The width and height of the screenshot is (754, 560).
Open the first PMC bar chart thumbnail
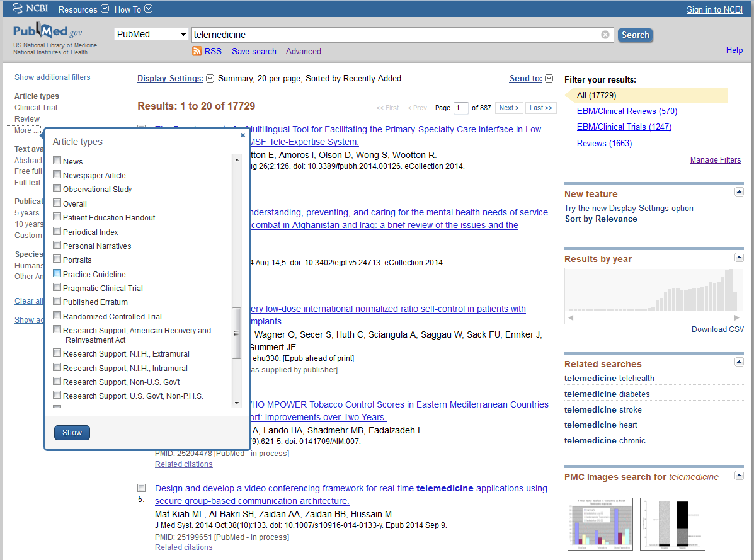pos(600,524)
